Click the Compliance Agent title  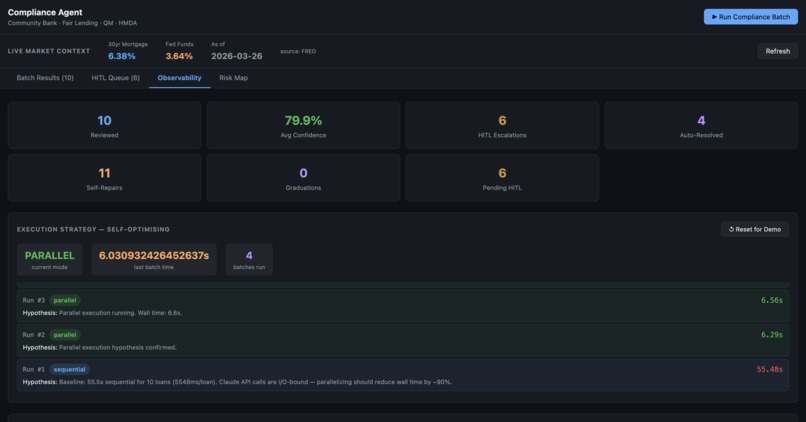pyautogui.click(x=45, y=12)
